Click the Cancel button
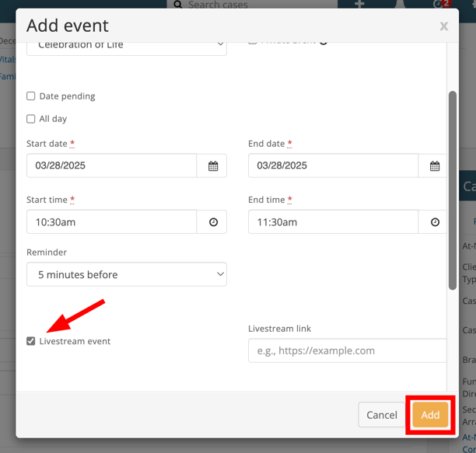 point(382,414)
